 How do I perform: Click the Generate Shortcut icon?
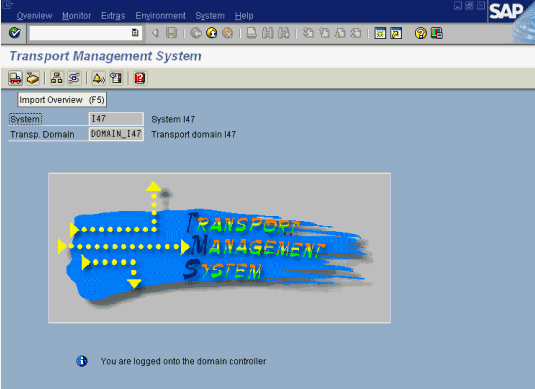pos(396,33)
